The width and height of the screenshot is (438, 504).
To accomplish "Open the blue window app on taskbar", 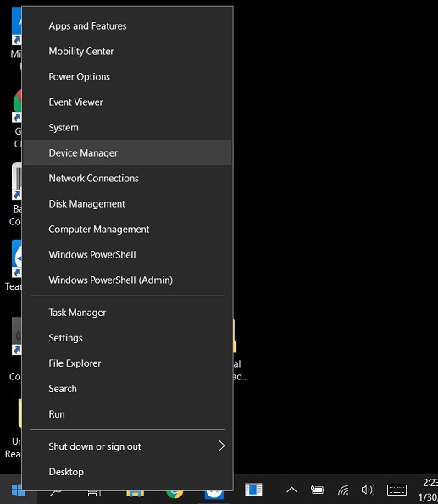I will 253,490.
